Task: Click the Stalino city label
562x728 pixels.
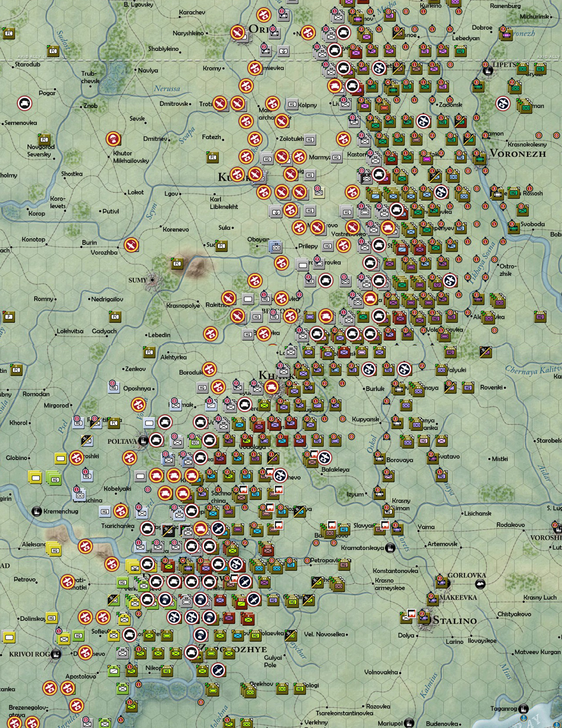Action: (x=455, y=620)
